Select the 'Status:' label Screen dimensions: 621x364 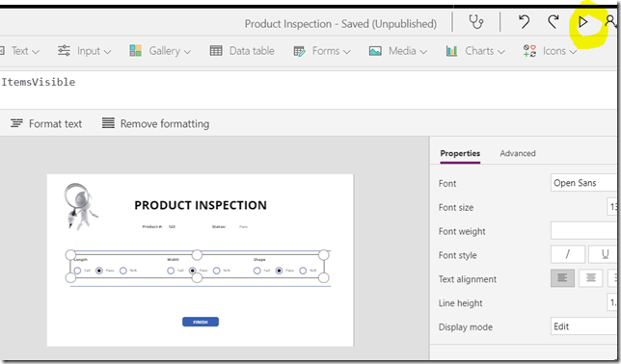point(219,226)
